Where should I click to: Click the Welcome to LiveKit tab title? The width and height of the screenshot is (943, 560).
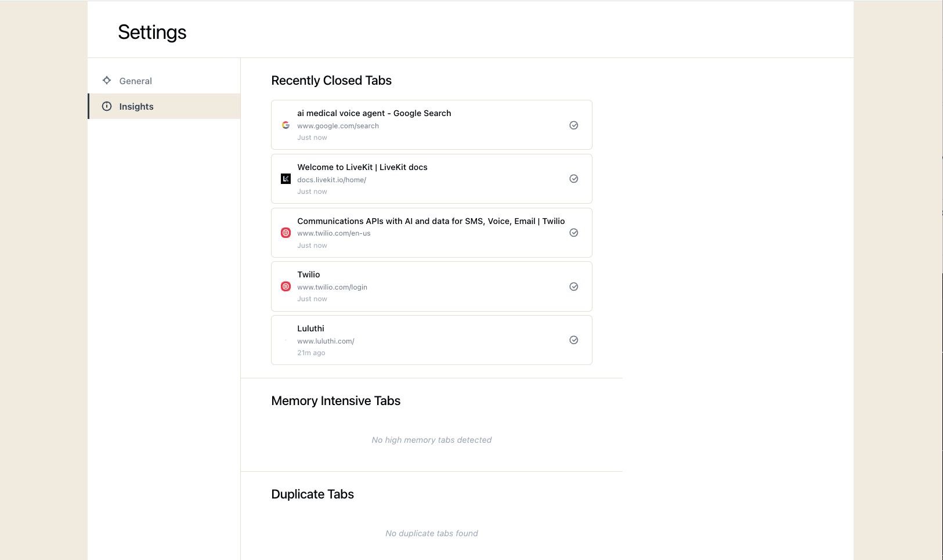pos(362,167)
